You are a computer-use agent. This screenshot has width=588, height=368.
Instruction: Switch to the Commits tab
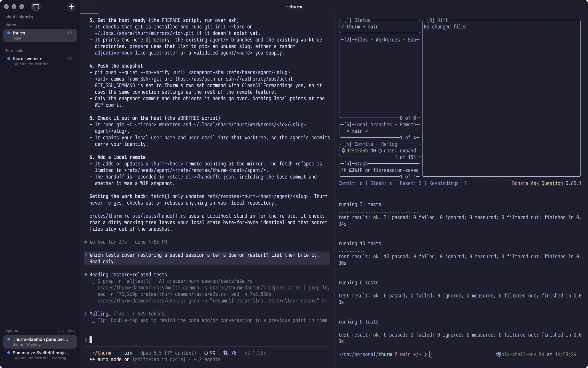click(x=364, y=144)
